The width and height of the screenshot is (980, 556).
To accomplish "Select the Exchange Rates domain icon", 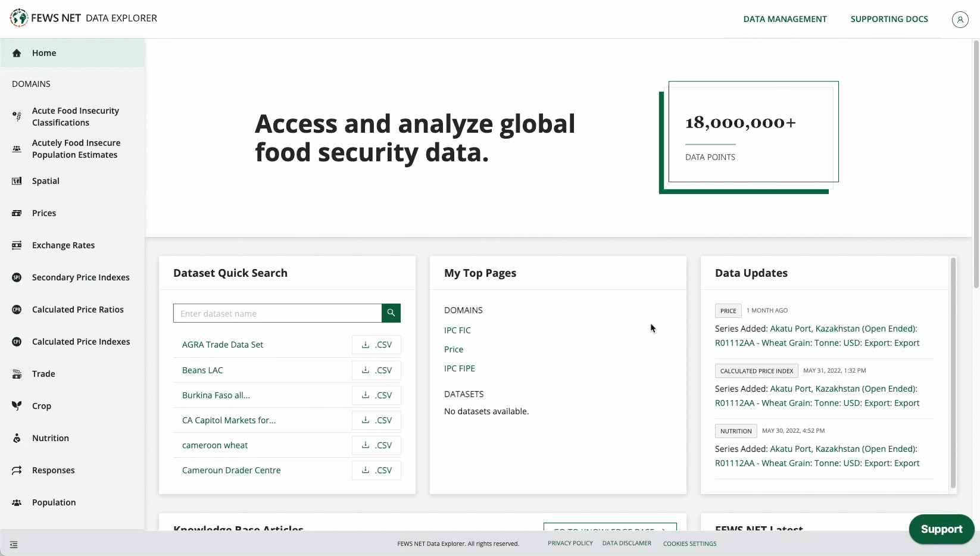I will [x=17, y=245].
